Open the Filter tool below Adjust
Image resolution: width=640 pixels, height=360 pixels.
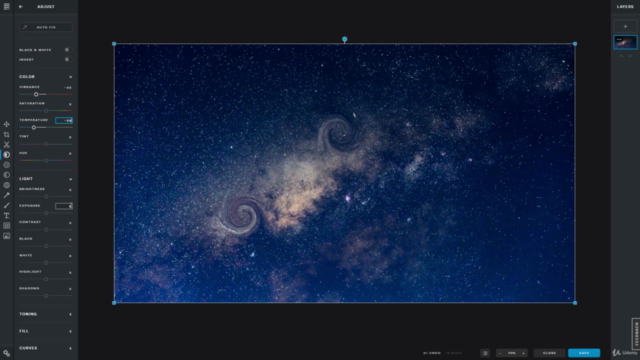tap(7, 165)
